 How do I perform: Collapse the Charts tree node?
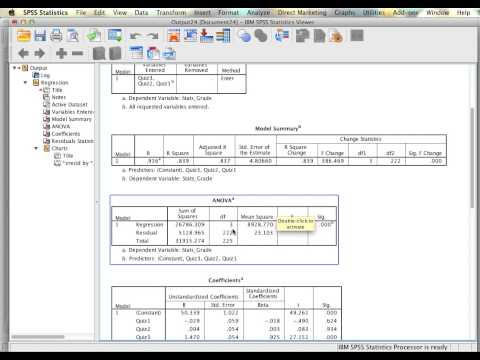[36, 148]
